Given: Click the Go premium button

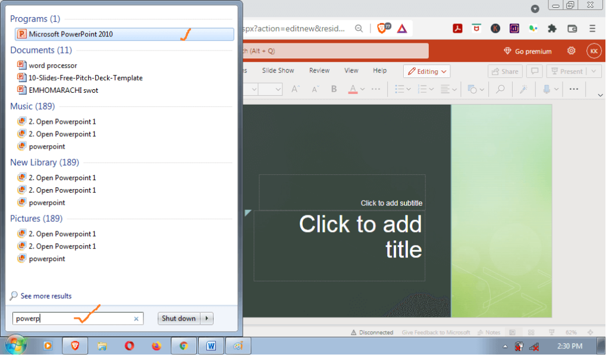Looking at the screenshot, I should tap(528, 51).
